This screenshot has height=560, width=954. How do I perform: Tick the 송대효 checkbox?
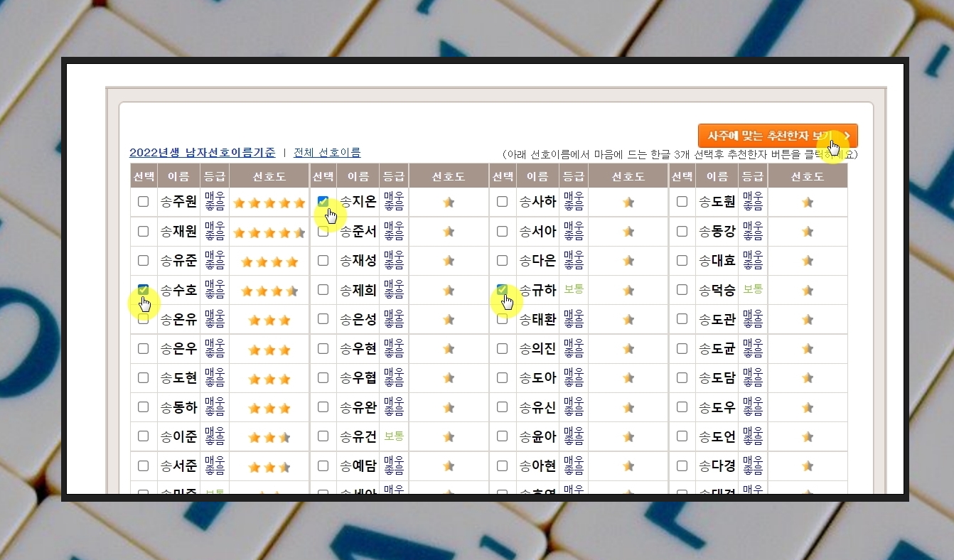tap(682, 260)
